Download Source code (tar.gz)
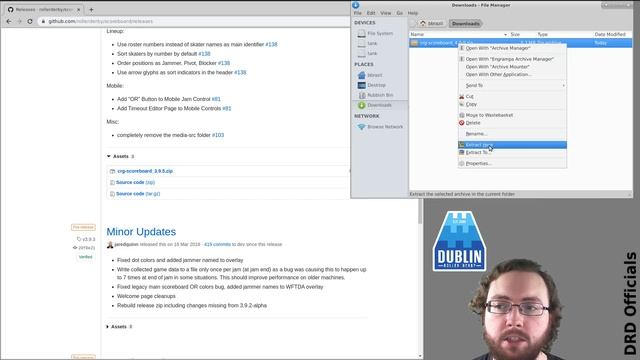This screenshot has width=640, height=360. tap(138, 194)
